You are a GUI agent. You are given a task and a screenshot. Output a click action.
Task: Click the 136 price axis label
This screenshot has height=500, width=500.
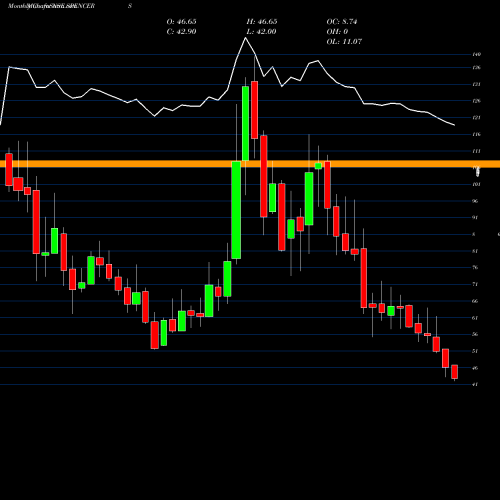(x=476, y=68)
